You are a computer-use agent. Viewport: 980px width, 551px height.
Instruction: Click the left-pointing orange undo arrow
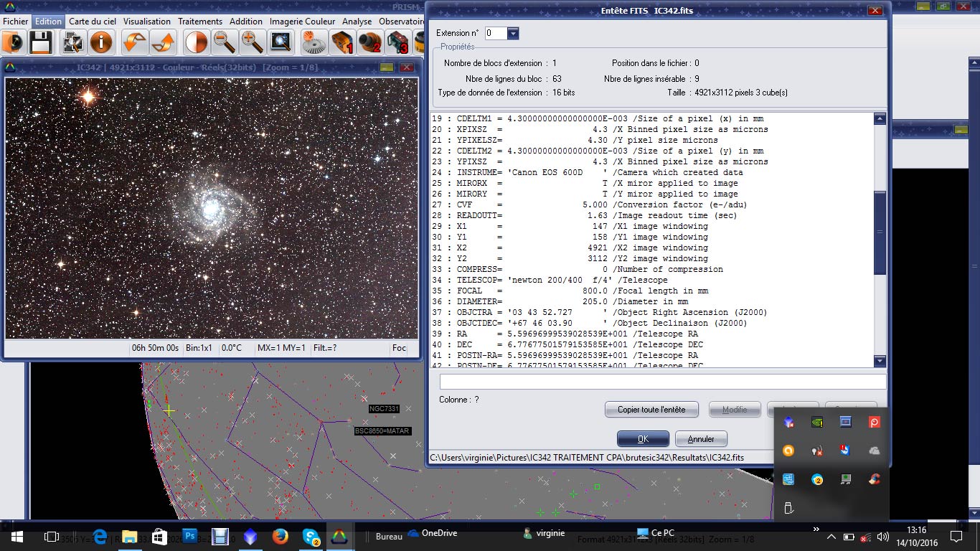pyautogui.click(x=134, y=42)
